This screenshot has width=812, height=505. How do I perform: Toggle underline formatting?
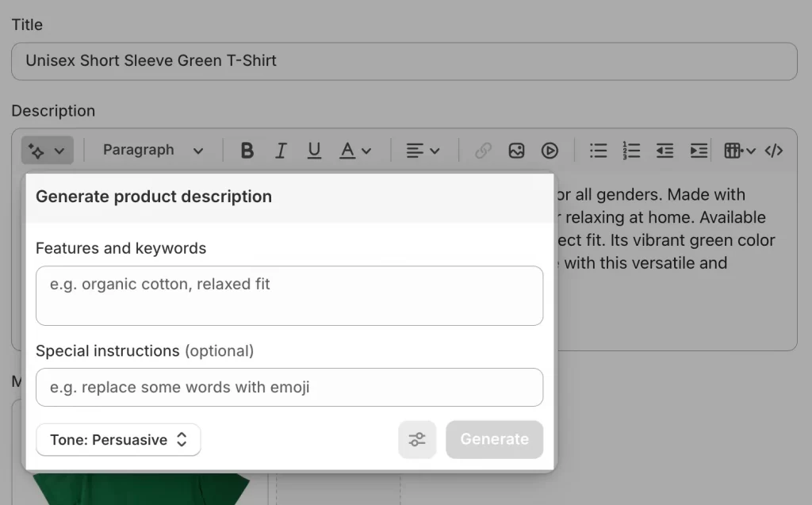[x=313, y=150]
